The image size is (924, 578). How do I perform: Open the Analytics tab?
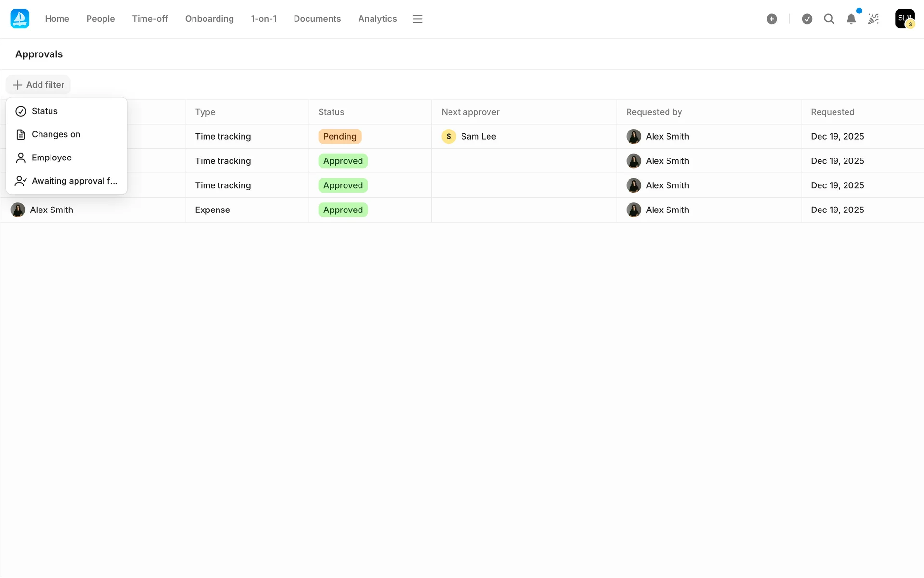pyautogui.click(x=377, y=19)
